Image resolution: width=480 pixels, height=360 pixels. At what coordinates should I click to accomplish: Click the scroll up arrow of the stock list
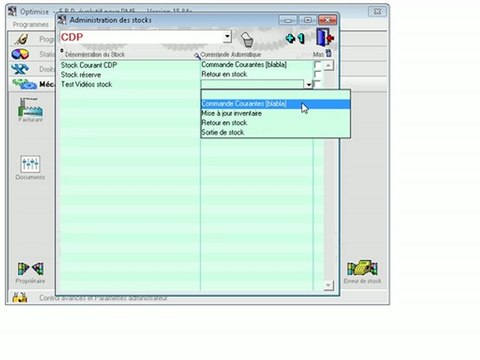tap(328, 65)
